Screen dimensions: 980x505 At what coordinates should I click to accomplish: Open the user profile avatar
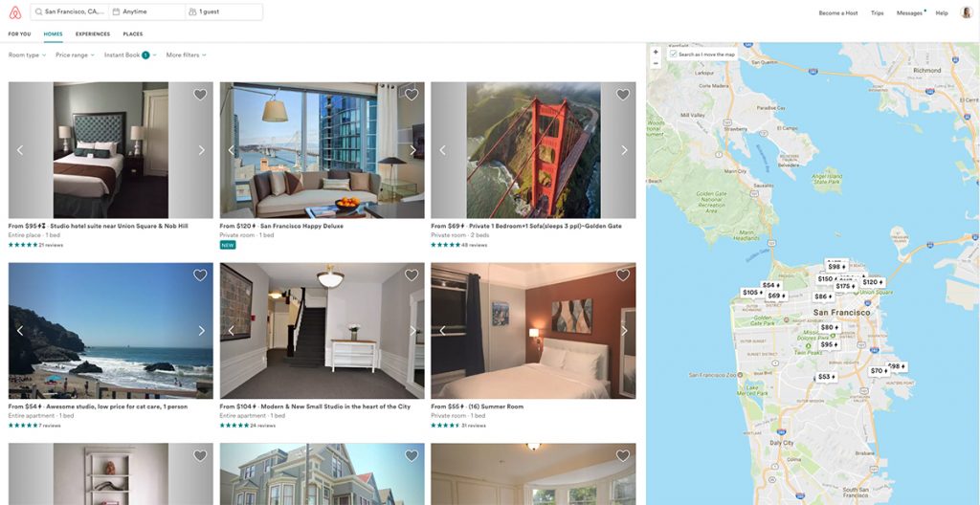(x=967, y=12)
